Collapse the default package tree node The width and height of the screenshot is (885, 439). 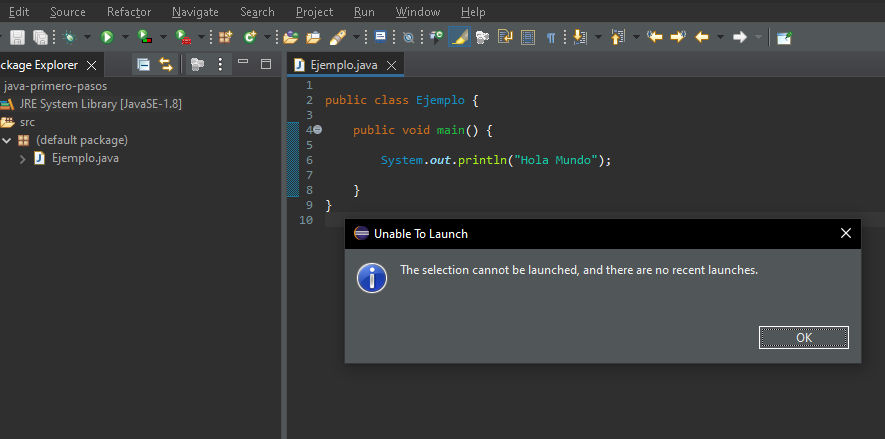click(x=7, y=140)
